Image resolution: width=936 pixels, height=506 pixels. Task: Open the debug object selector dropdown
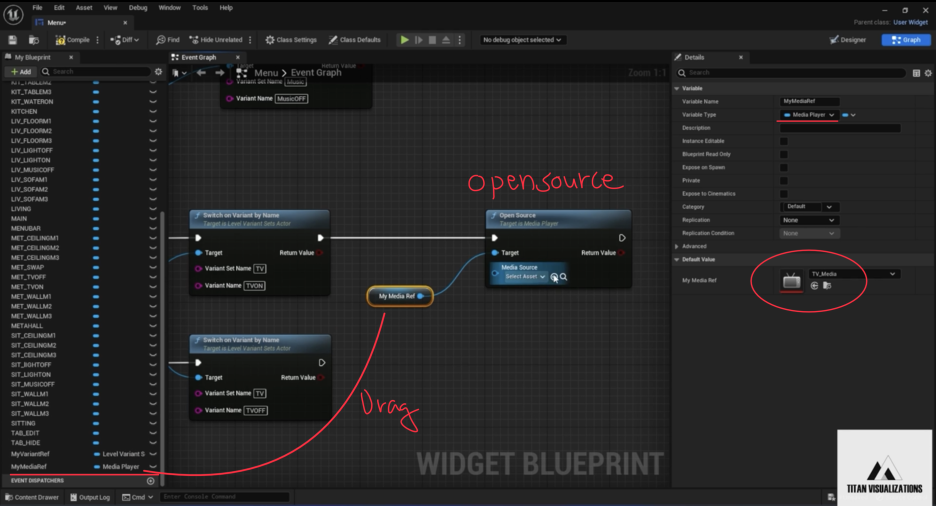click(522, 40)
